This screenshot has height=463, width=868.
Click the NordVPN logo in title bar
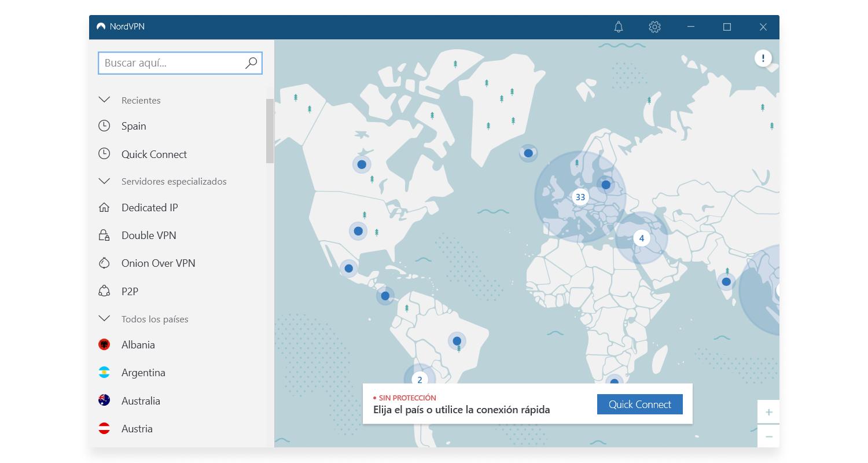coord(101,27)
